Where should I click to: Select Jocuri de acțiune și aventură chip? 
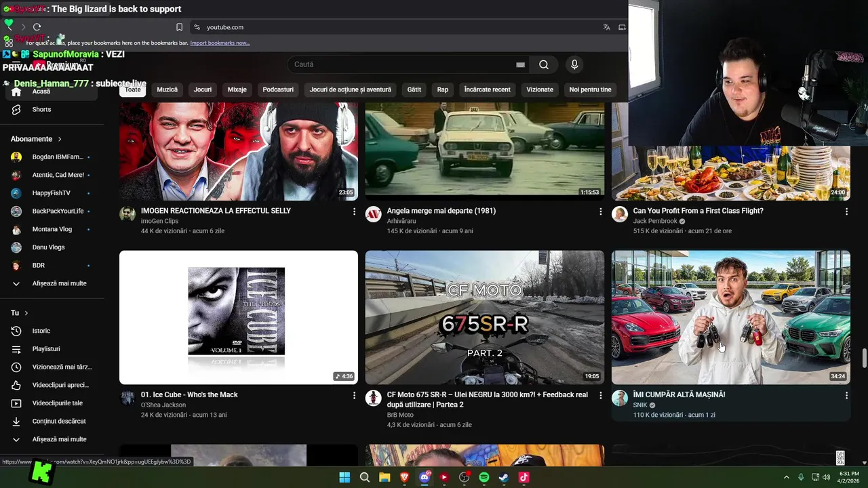point(351,89)
